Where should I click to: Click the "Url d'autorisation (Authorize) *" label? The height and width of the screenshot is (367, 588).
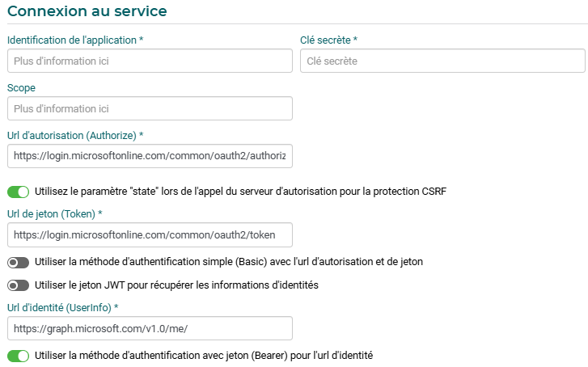click(75, 135)
